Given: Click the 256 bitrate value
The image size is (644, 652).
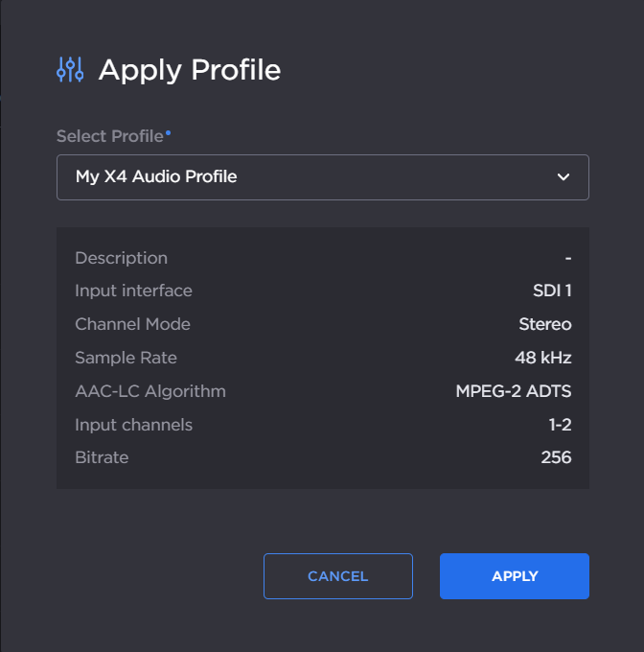Looking at the screenshot, I should 556,457.
